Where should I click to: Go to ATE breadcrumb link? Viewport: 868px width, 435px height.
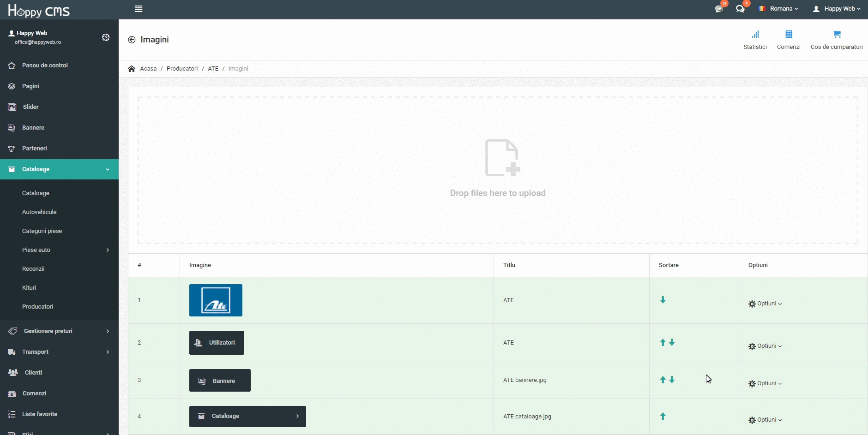(213, 69)
